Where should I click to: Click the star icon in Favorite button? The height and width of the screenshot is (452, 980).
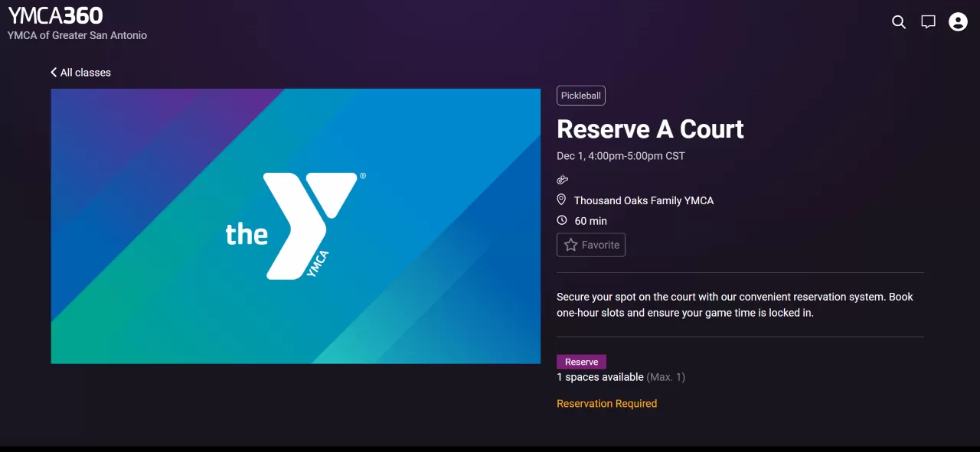click(x=570, y=245)
